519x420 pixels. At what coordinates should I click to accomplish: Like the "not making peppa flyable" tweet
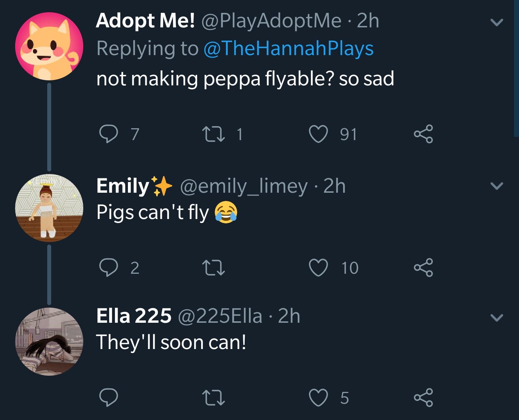pos(319,134)
